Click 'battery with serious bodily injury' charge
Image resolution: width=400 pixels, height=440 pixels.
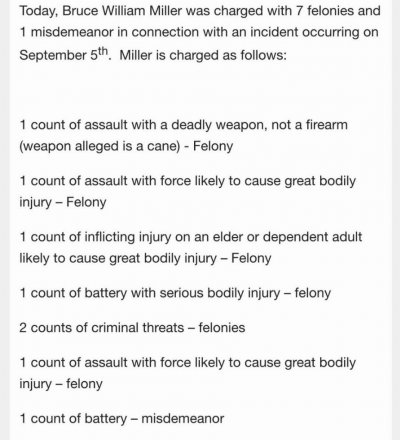pos(175,293)
